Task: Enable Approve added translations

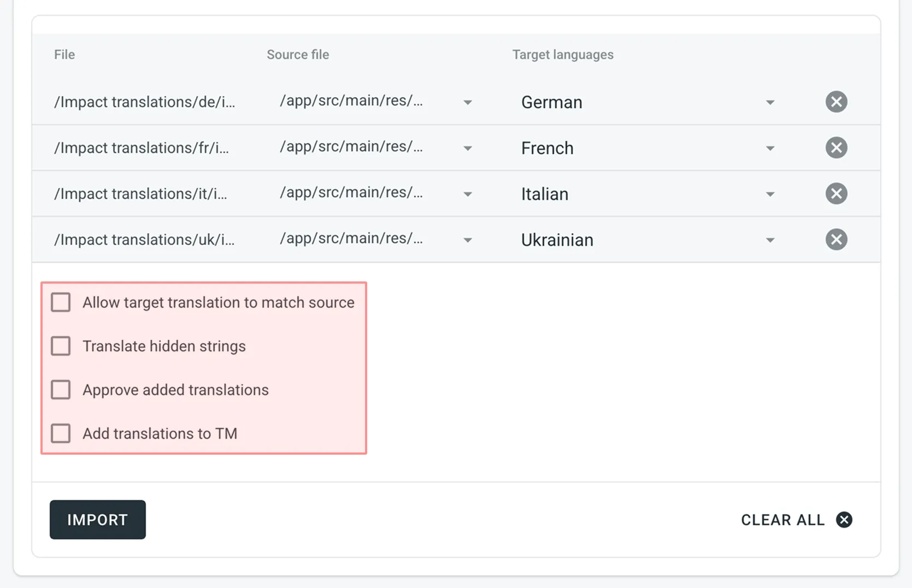Action: point(61,390)
